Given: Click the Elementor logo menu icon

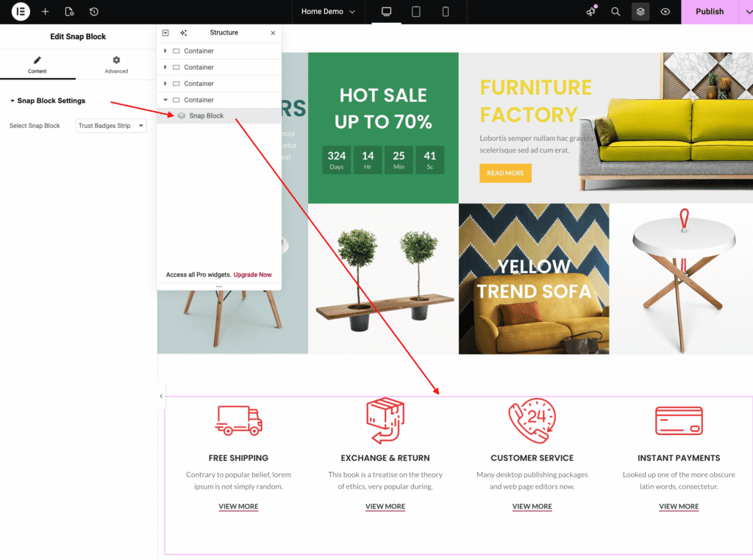Looking at the screenshot, I should pos(21,12).
